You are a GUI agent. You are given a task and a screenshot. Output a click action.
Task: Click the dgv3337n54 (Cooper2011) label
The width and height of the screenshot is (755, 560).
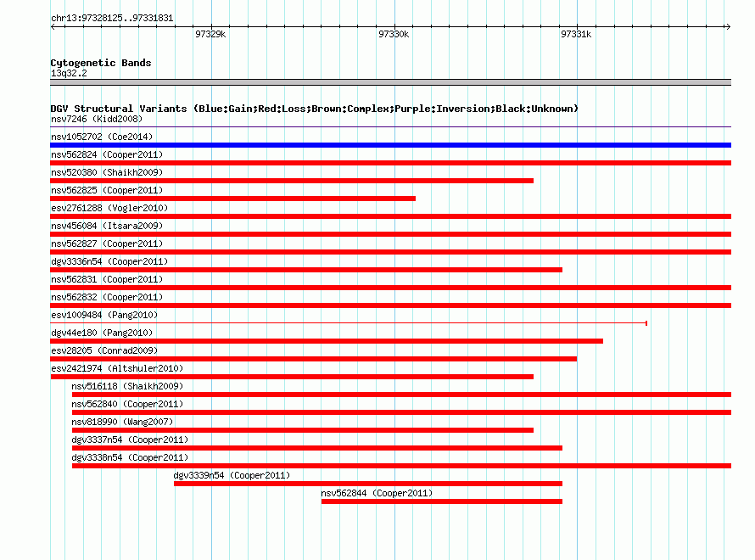[x=130, y=440]
